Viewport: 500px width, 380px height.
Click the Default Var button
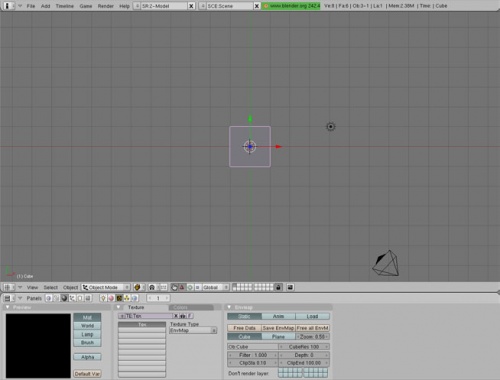[87, 374]
